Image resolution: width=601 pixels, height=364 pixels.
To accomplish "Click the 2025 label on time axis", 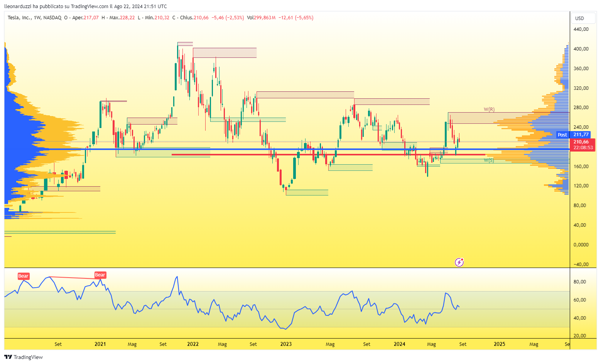I will coord(499,344).
